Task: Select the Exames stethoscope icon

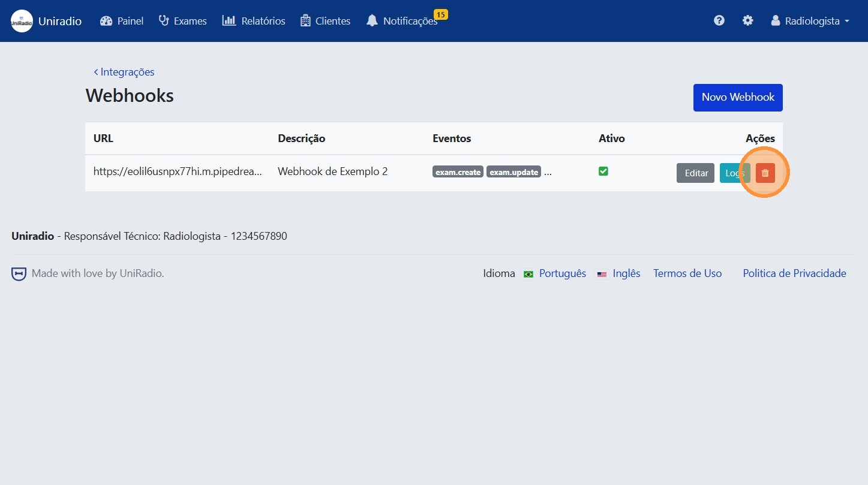Action: (163, 20)
